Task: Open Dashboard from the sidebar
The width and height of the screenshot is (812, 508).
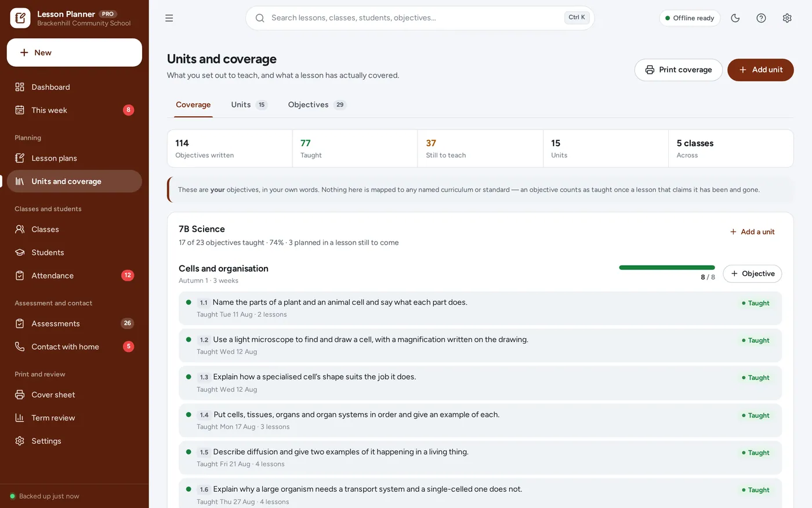Action: [x=74, y=87]
